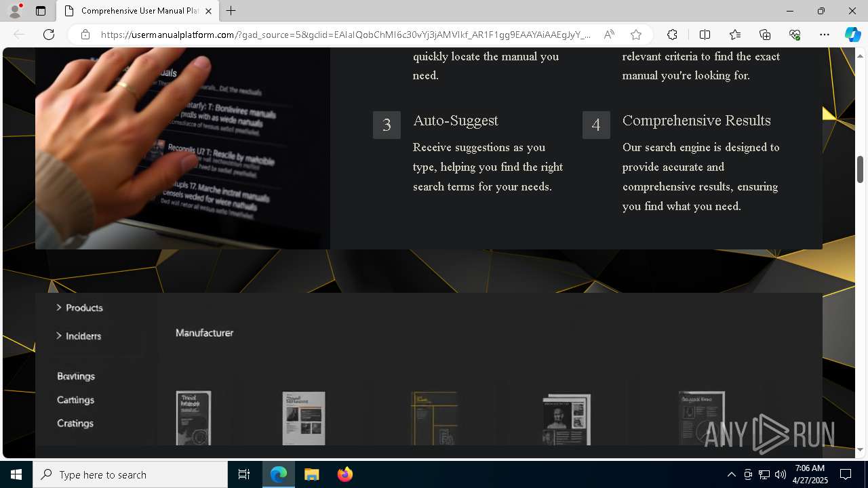Open the first manual cover thumbnail
Screen dimensions: 868x488
coord(193,418)
